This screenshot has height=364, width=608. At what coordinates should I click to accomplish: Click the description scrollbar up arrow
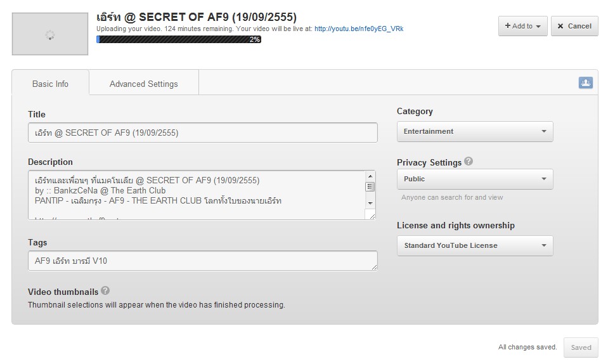click(370, 176)
